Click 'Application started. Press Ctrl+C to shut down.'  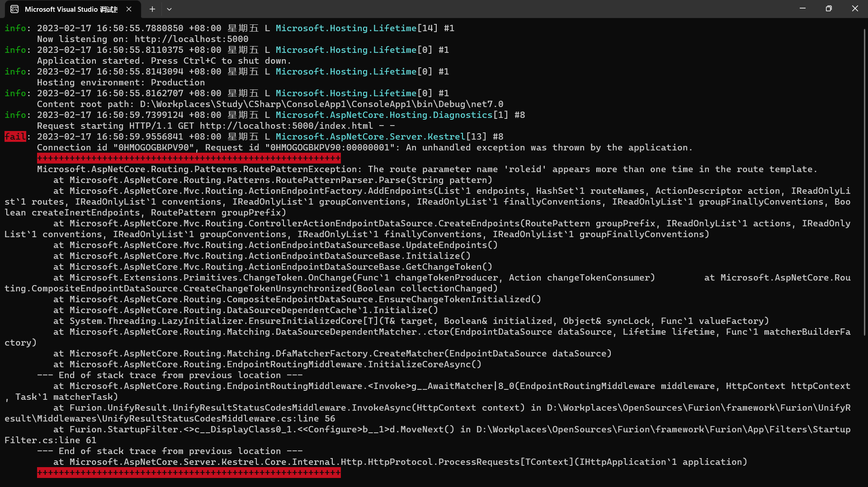[x=164, y=61]
